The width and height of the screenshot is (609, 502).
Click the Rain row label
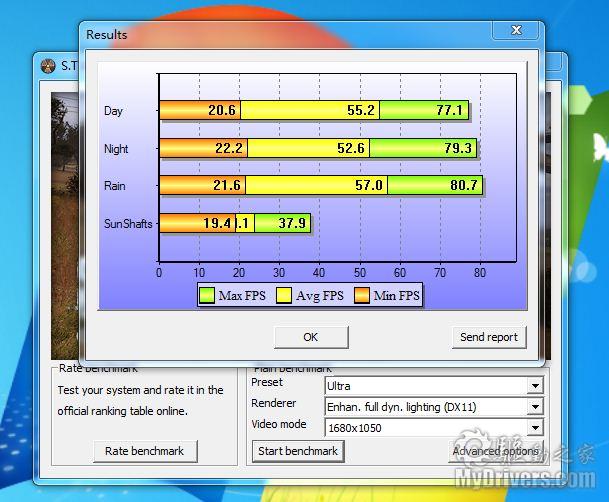point(115,186)
